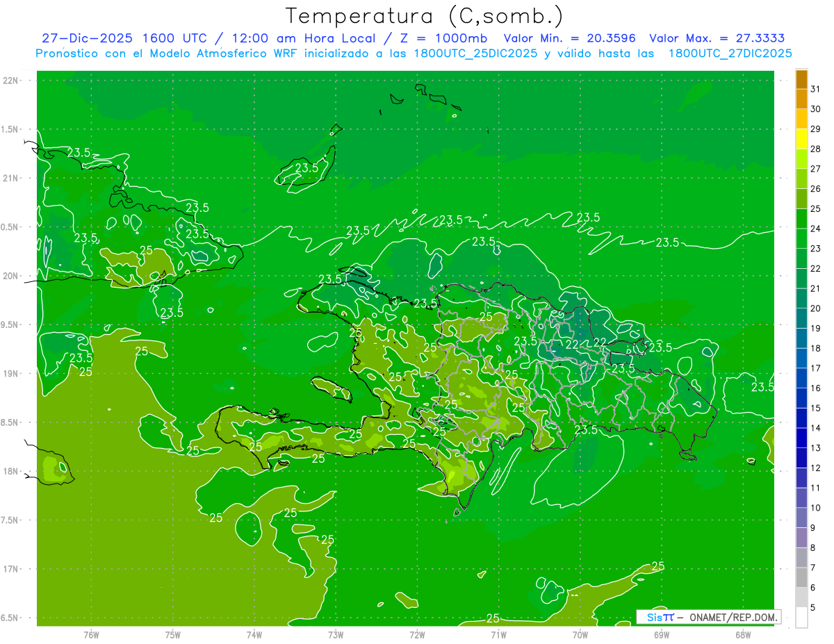This screenshot has width=834, height=644.
Task: Select "Valor Max. = 27.3333" text
Action: 718,38
